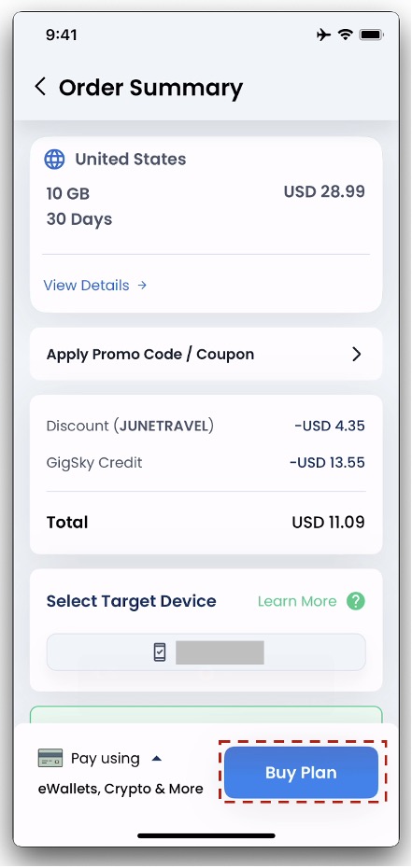
Task: Tap the arrow next to View Details
Action: click(x=142, y=285)
